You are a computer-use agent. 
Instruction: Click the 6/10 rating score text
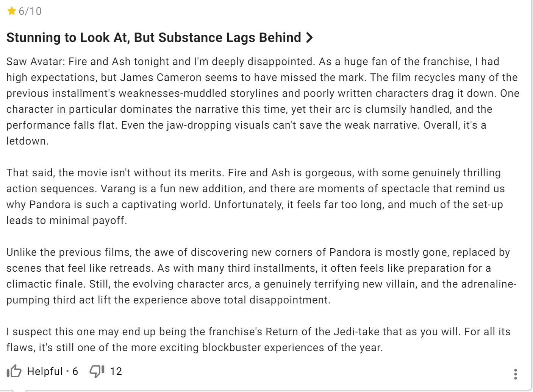coord(30,11)
